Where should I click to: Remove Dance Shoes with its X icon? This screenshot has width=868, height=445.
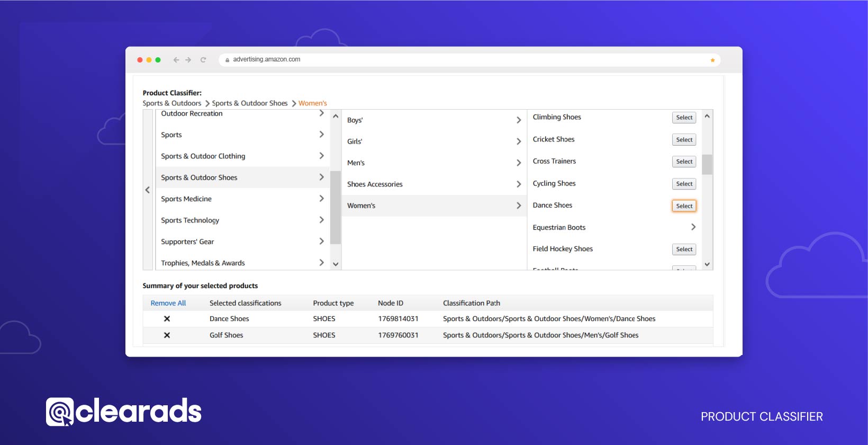pyautogui.click(x=167, y=318)
